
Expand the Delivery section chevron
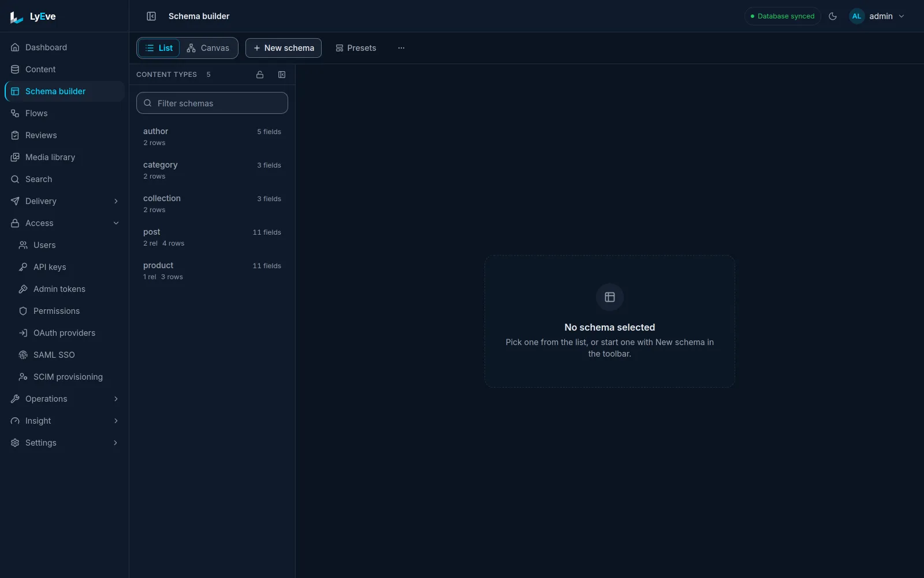[116, 201]
